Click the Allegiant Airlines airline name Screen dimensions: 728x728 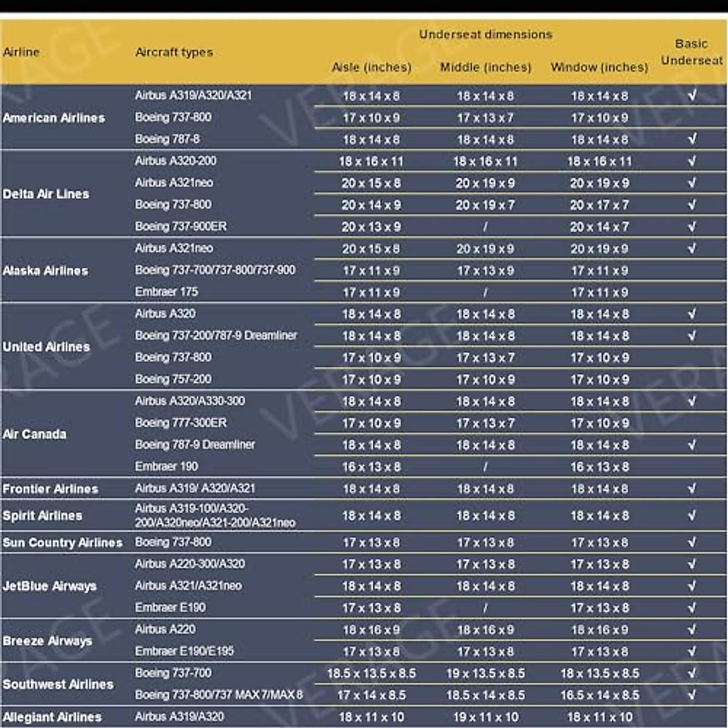[x=52, y=717]
